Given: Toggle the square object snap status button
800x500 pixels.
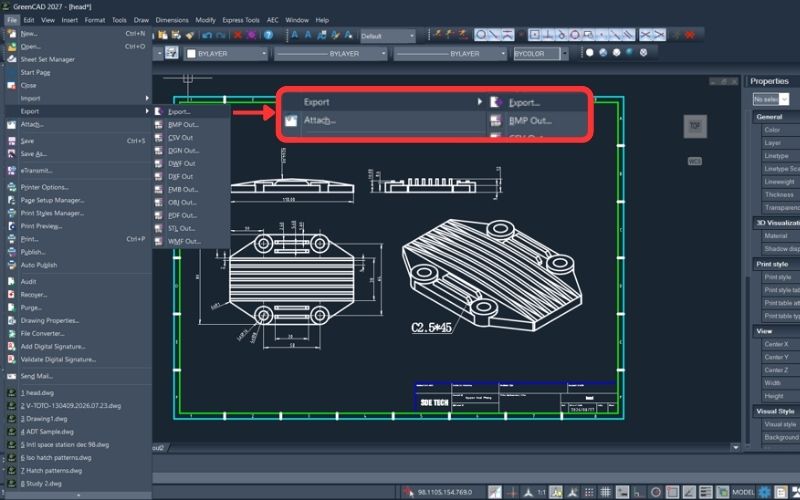Looking at the screenshot, I should click(672, 492).
